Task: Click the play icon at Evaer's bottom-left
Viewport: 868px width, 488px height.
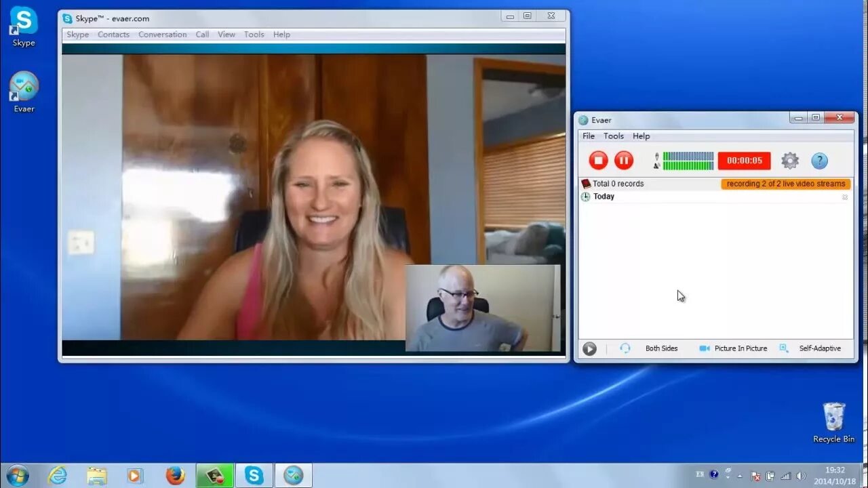Action: 589,348
